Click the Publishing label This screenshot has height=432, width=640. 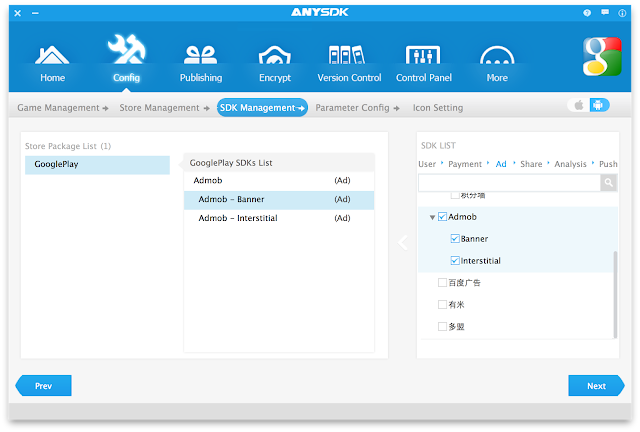tap(201, 78)
